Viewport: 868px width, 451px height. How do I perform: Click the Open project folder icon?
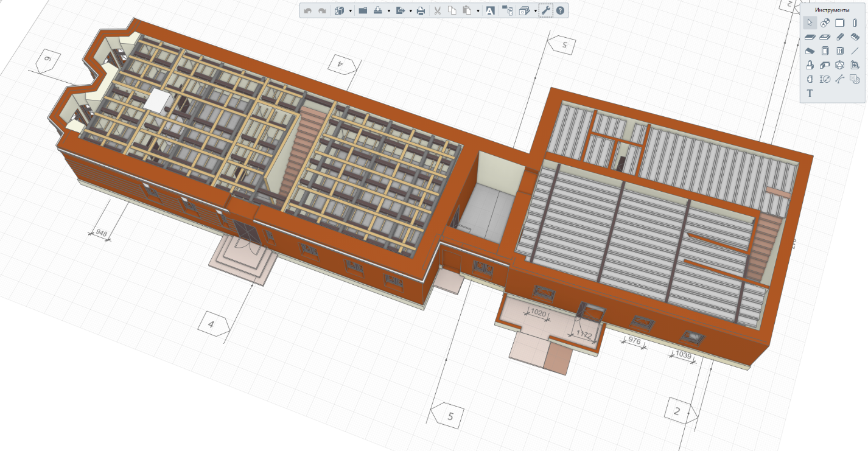point(363,10)
